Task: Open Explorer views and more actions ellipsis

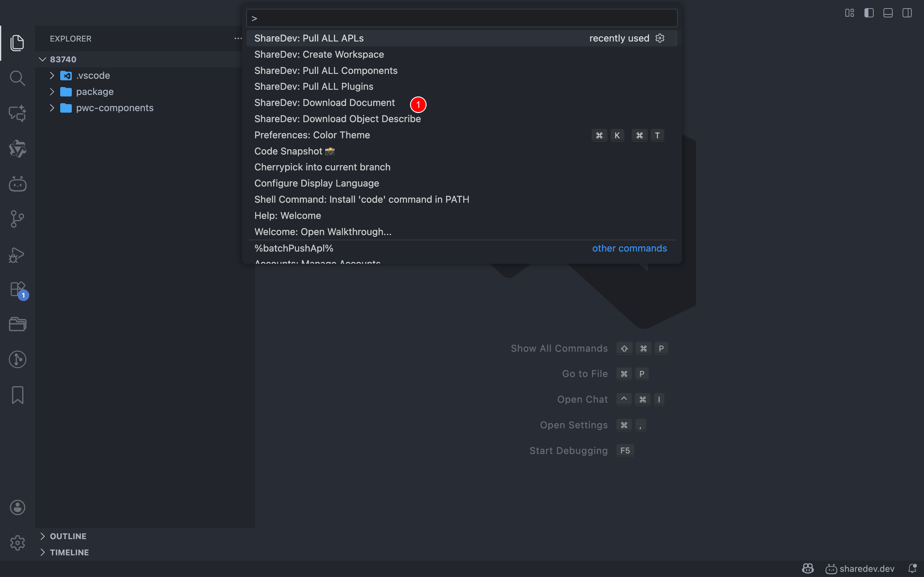Action: tap(238, 38)
